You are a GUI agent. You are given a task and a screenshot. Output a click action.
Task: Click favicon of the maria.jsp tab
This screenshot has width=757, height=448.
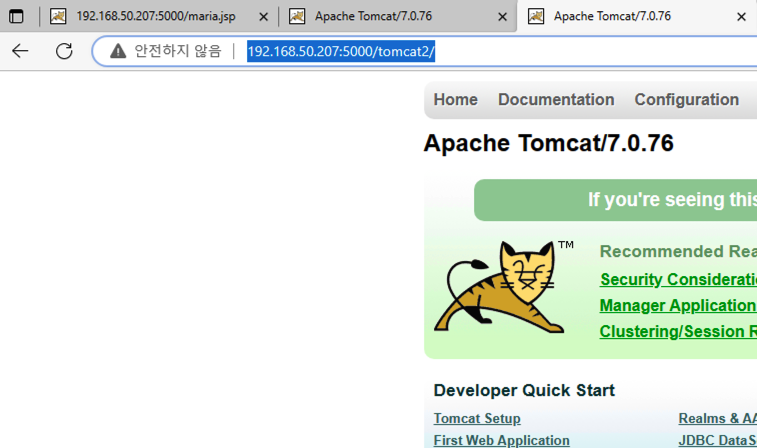58,16
